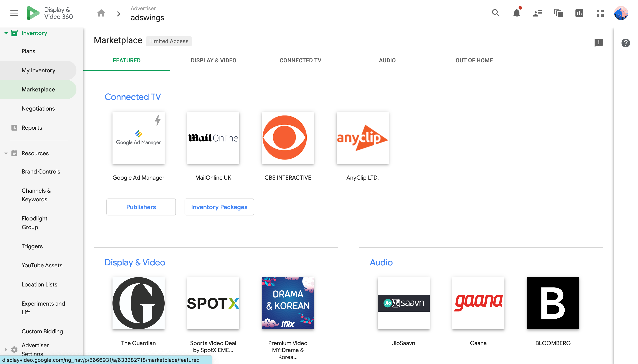Open Brand Controls
This screenshot has height=364, width=638.
[41, 172]
